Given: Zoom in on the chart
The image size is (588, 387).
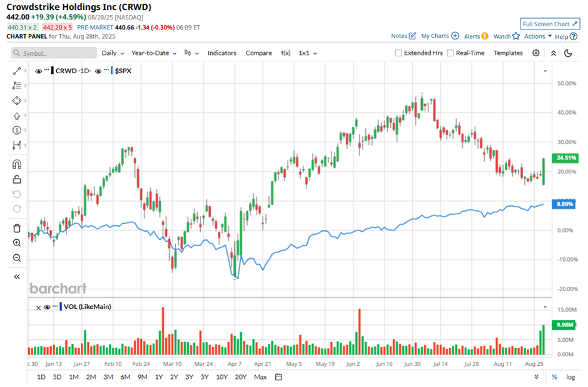Looking at the screenshot, I should click(17, 243).
